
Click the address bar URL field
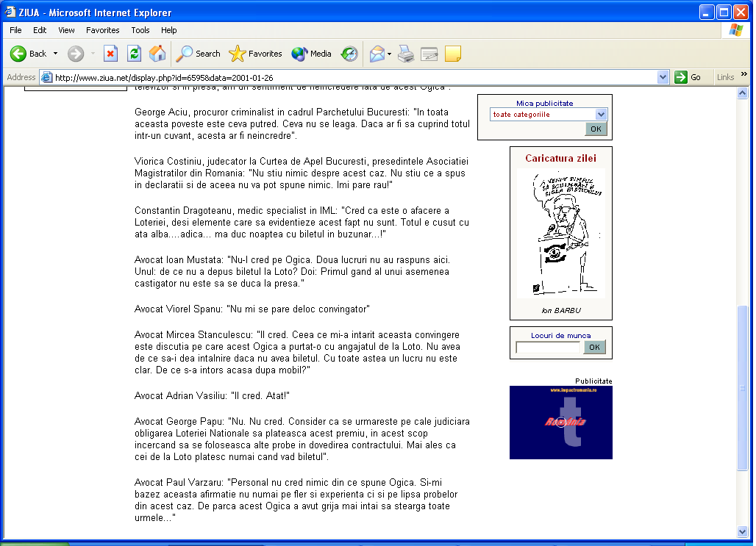(355, 77)
